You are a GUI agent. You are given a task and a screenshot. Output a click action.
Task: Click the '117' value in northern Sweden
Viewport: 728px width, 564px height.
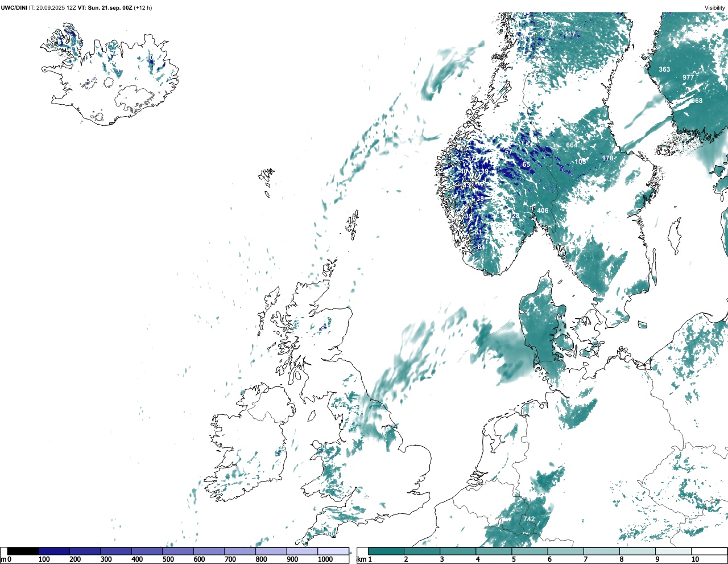click(570, 34)
